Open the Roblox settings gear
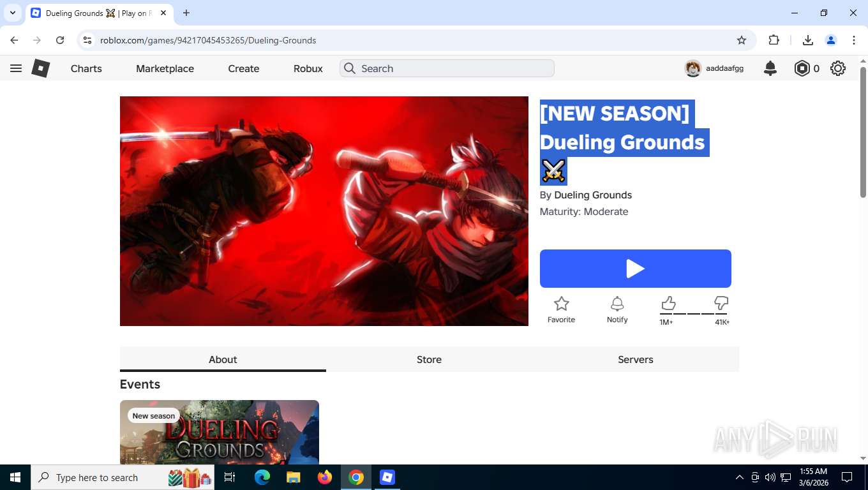The image size is (868, 490). [838, 68]
